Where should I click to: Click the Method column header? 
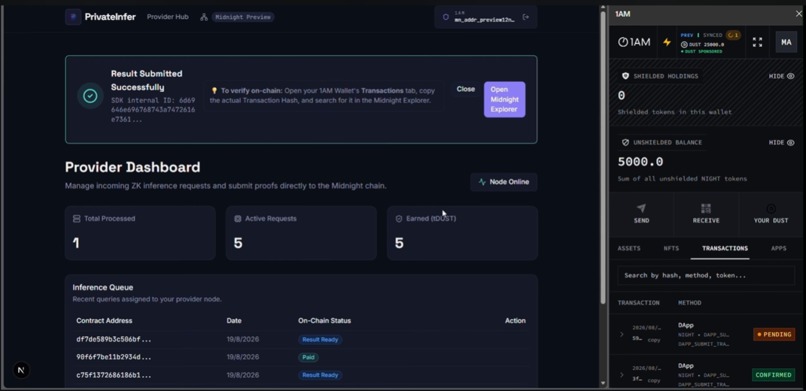click(689, 303)
